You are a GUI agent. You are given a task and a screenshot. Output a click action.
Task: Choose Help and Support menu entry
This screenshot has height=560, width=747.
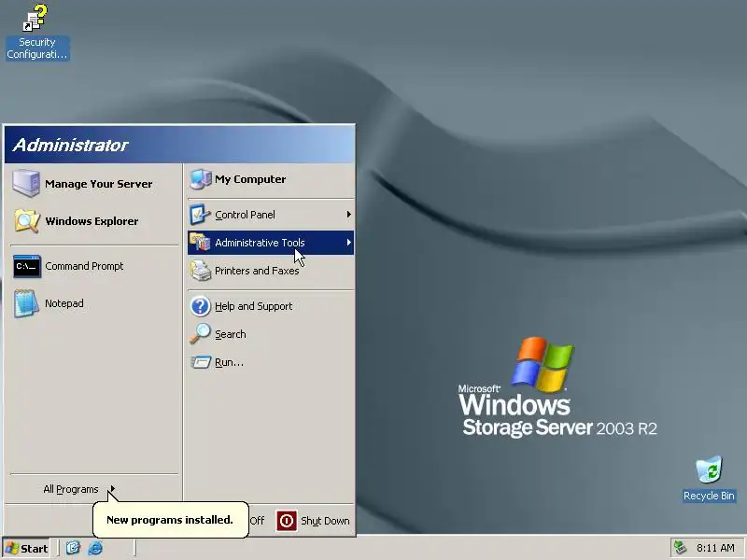pos(271,306)
